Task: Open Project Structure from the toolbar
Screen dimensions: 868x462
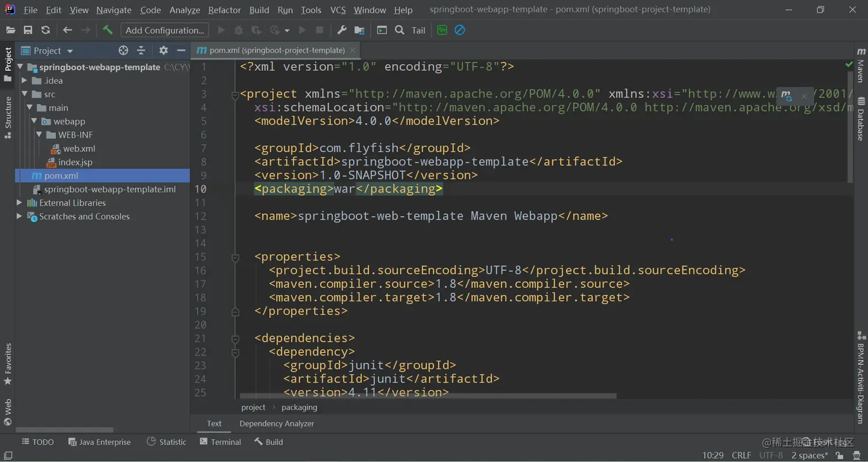Action: [359, 30]
